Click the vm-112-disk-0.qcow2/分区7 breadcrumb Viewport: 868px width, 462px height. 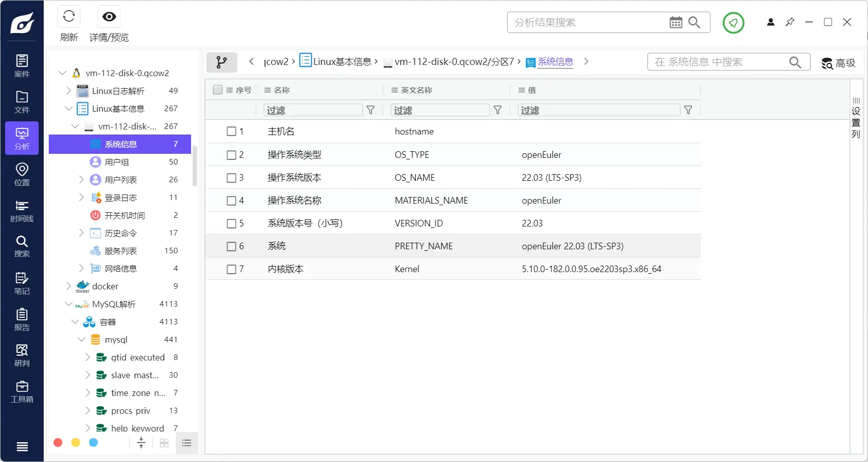(449, 62)
